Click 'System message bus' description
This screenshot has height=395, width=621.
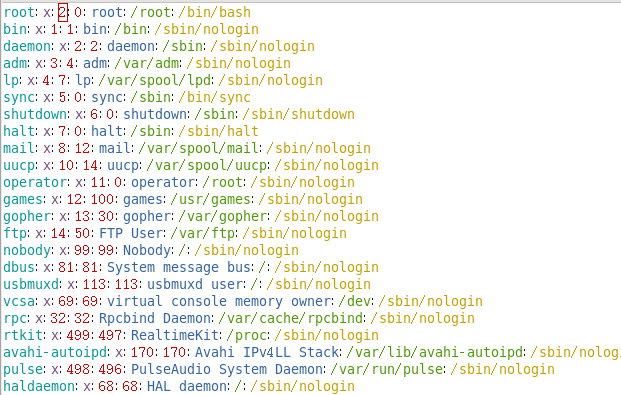179,267
